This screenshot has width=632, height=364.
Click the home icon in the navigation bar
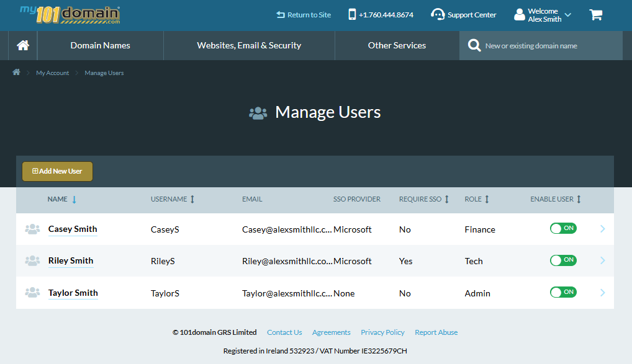tap(22, 45)
